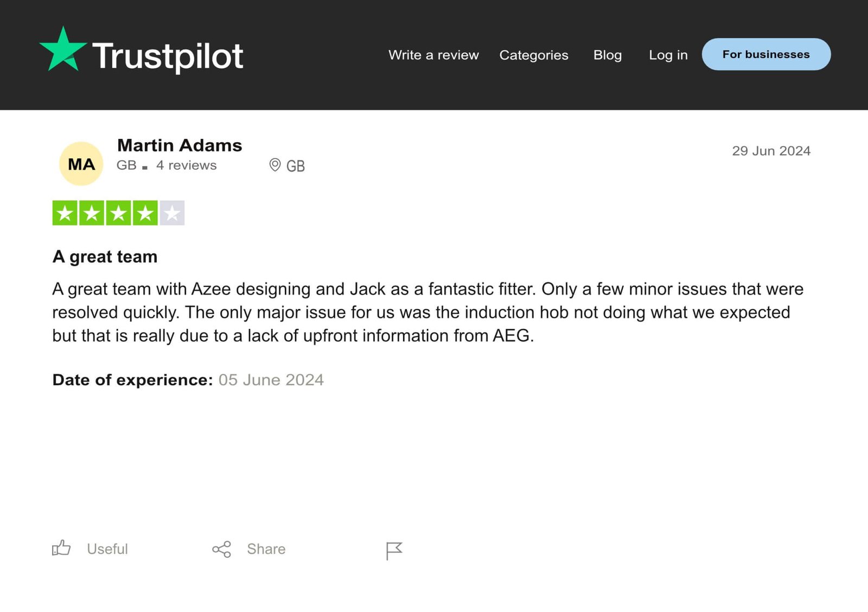Click the MA profile avatar

tap(81, 164)
